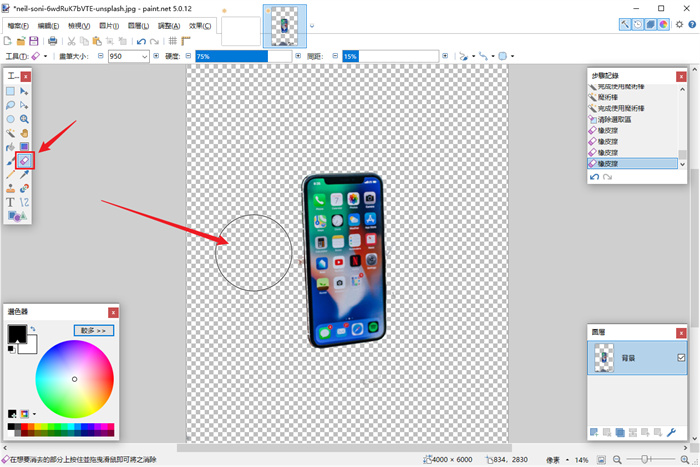
Task: Activate the Zoom magnifier tool
Action: click(x=24, y=118)
